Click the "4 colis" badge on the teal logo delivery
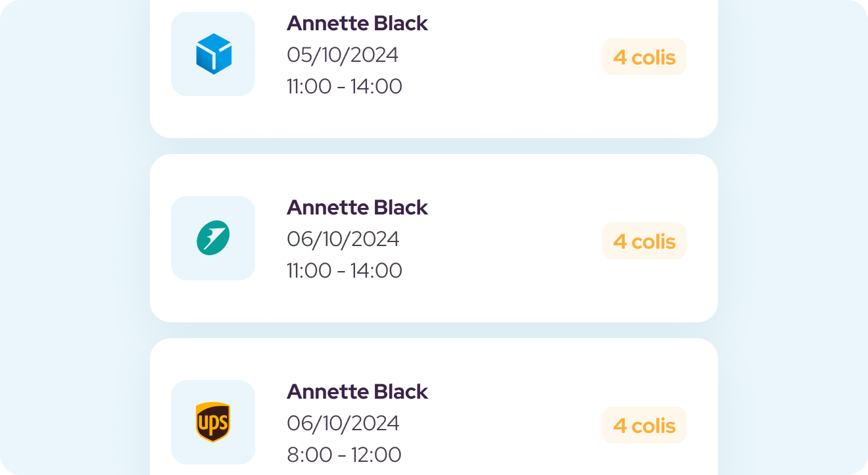 coord(644,241)
